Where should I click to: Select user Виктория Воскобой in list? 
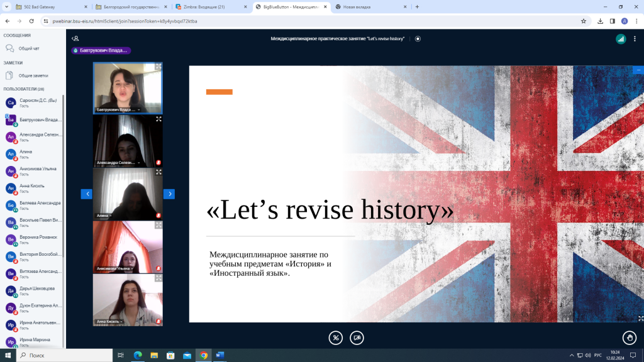pos(32,256)
